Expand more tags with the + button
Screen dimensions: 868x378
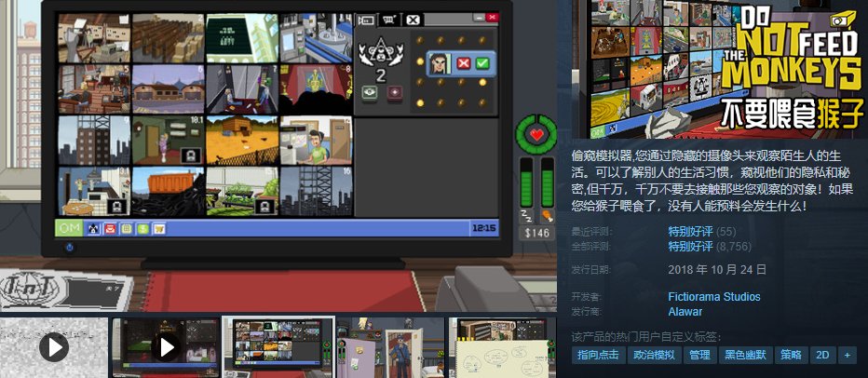click(847, 356)
